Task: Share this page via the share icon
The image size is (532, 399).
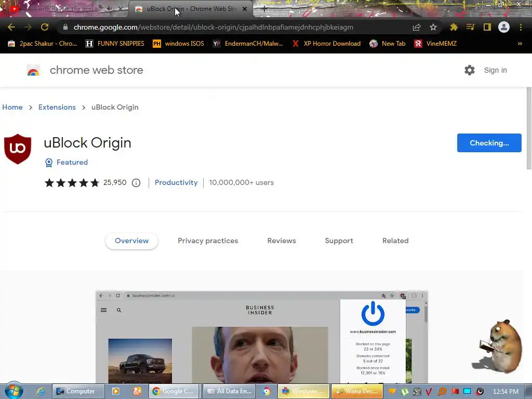Action: [417, 27]
